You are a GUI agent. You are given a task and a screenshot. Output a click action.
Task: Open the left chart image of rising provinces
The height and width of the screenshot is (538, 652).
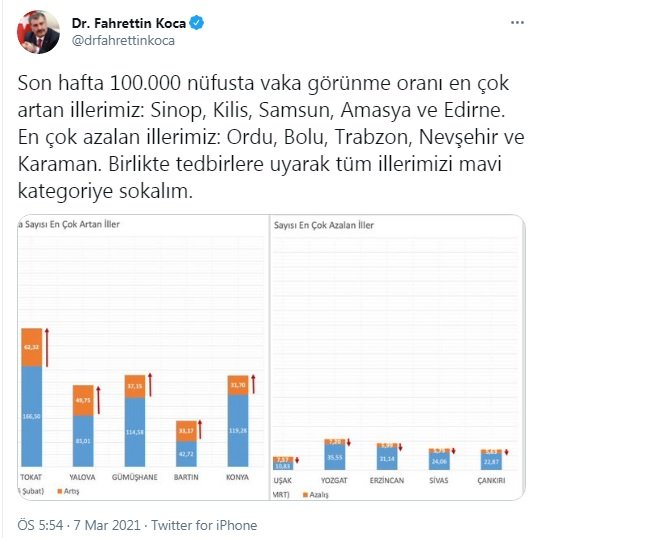[143, 358]
